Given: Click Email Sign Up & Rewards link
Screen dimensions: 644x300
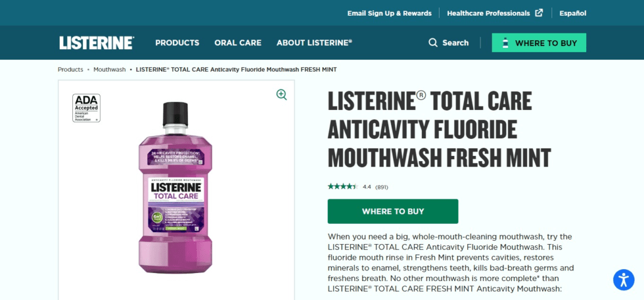Looking at the screenshot, I should (389, 13).
